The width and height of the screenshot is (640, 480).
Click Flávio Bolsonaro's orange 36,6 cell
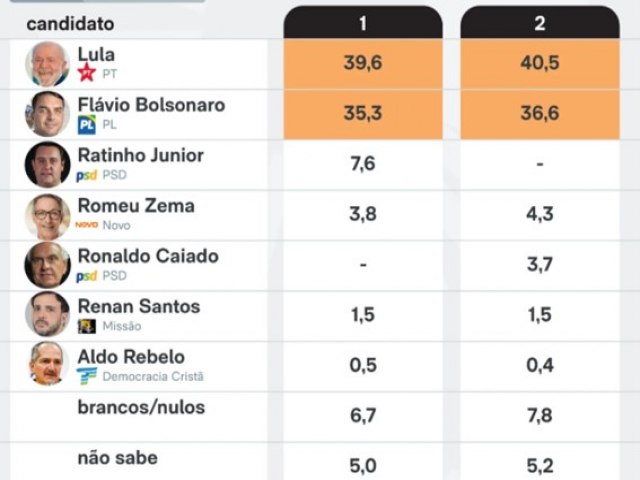pos(539,114)
